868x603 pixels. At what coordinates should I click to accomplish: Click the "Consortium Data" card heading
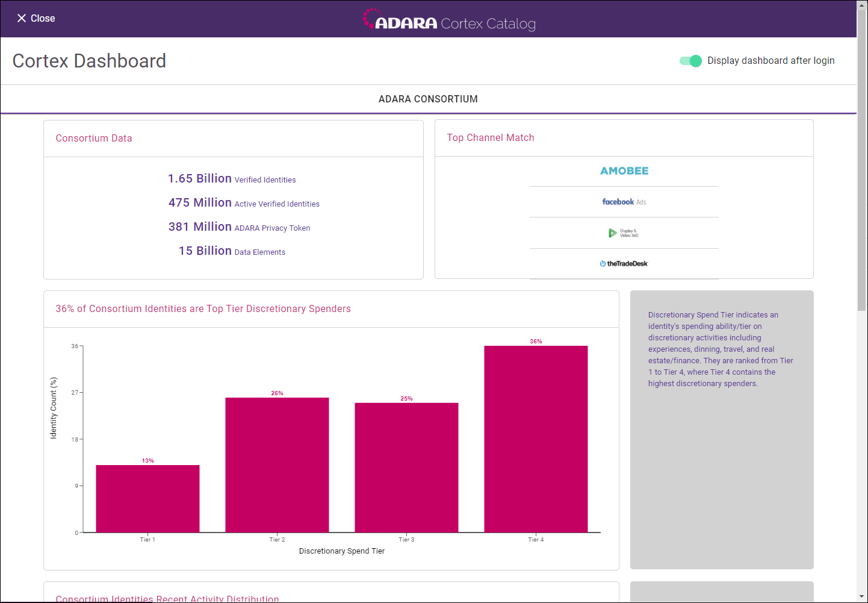coord(94,139)
